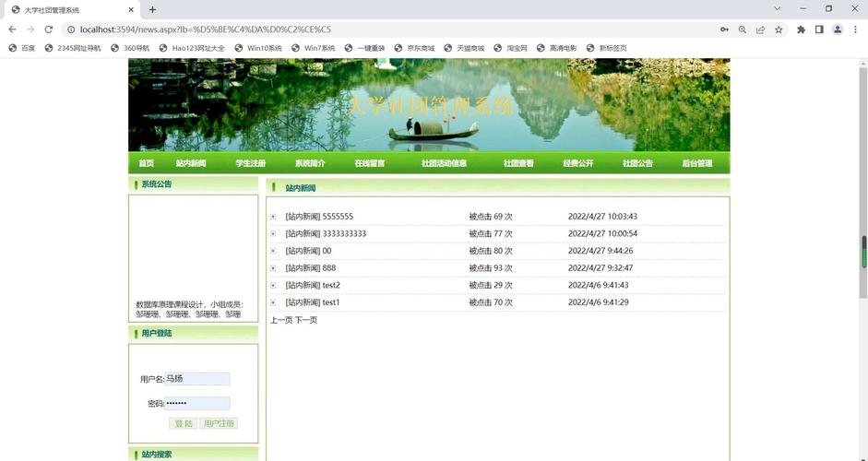Open 社团查看 in navigation bar
The image size is (868, 461).
(518, 163)
